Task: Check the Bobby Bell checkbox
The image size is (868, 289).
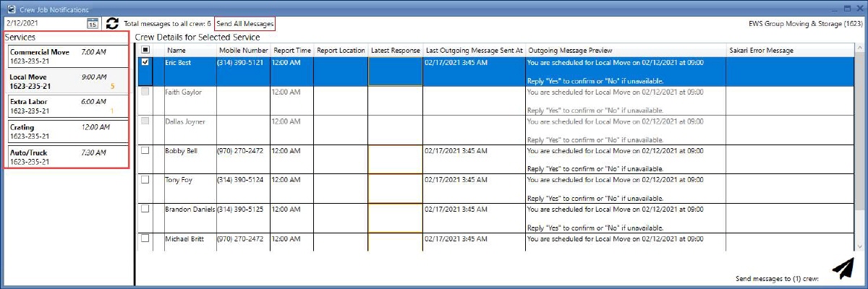Action: coord(145,150)
